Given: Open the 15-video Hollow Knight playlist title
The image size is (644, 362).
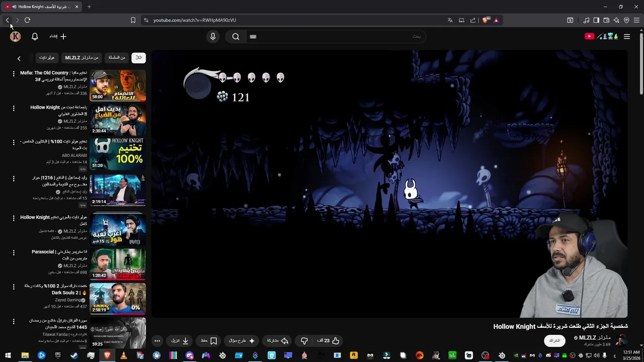Looking at the screenshot, I should (x=54, y=220).
